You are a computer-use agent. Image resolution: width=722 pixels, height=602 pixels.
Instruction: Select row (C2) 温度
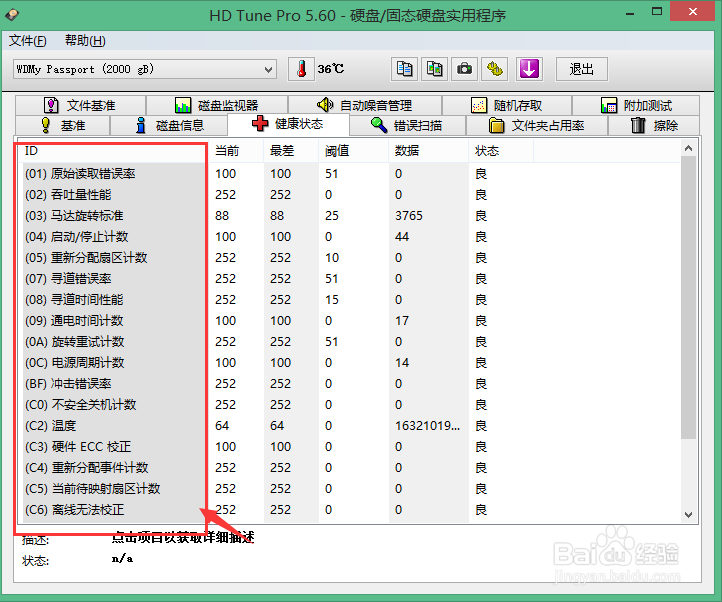point(349,426)
